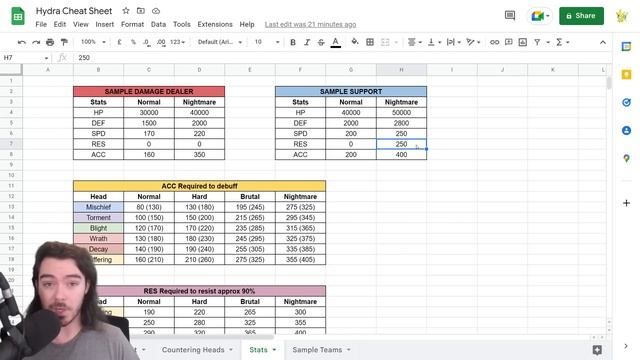Viewport: 640px width, 360px height.
Task: Open the font family dropdown
Action: [220, 42]
